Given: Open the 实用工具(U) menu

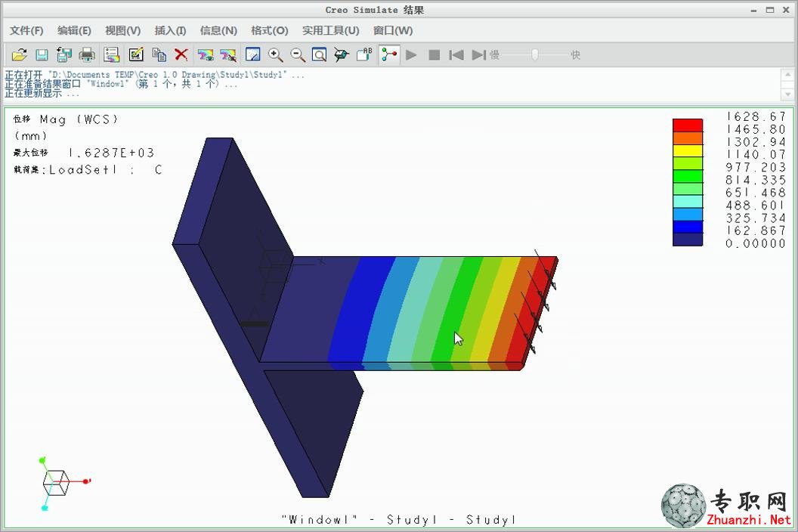Looking at the screenshot, I should [331, 30].
